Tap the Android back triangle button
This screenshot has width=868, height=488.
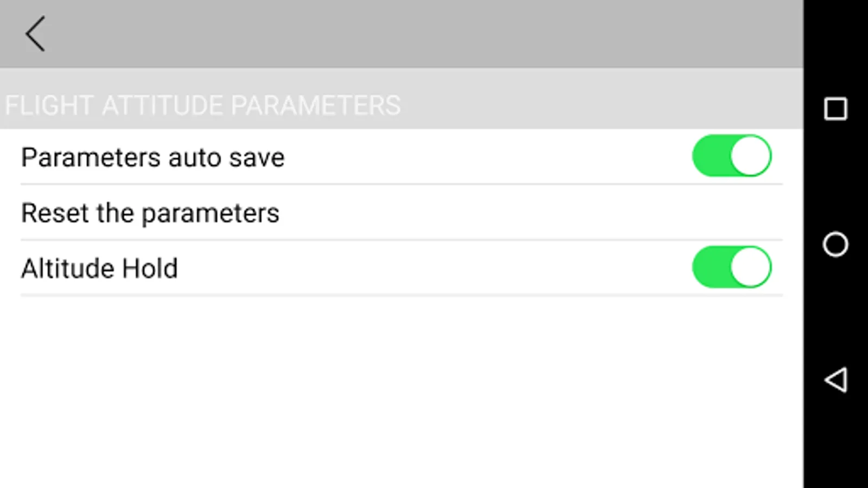835,380
